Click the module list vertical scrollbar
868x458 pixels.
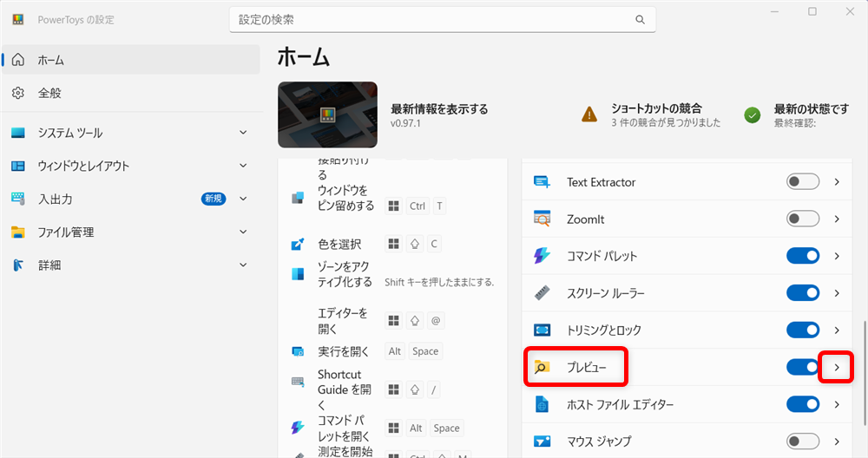coord(865,373)
